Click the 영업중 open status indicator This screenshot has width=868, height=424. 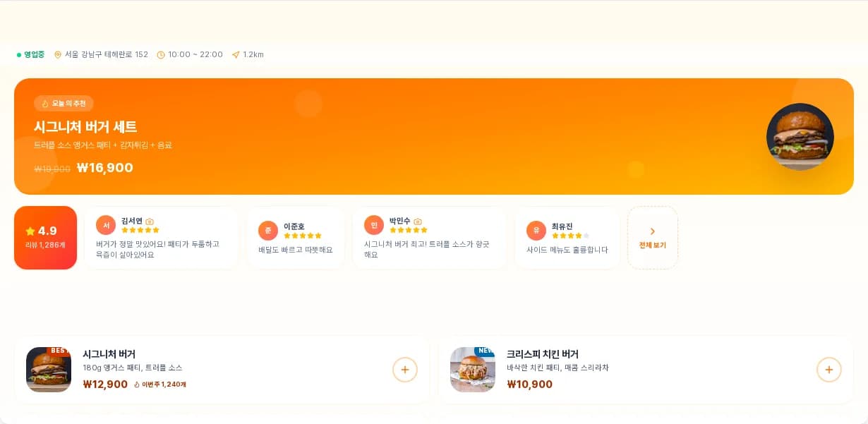(x=30, y=54)
